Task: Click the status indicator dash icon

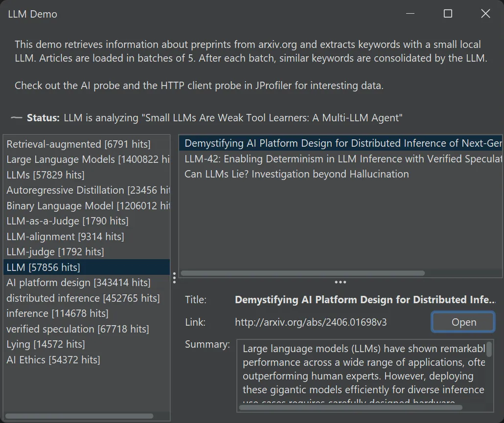Action: click(x=16, y=117)
